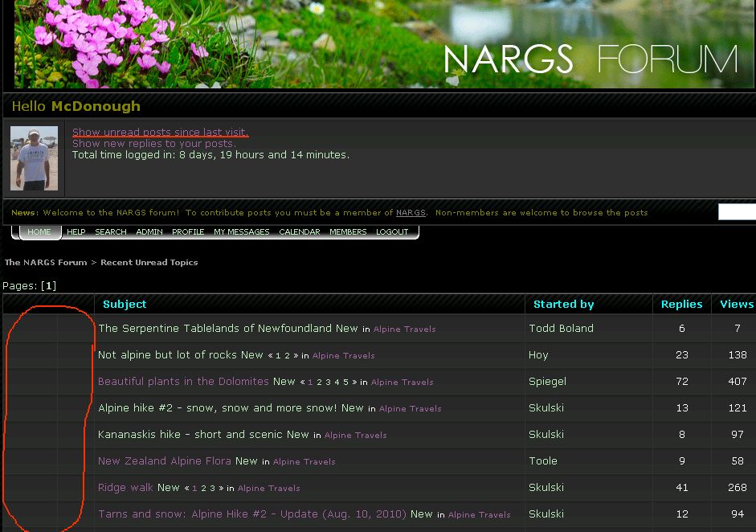The image size is (756, 532).
Task: Open Beautiful plants in the Dolomites topic
Action: click(x=183, y=382)
